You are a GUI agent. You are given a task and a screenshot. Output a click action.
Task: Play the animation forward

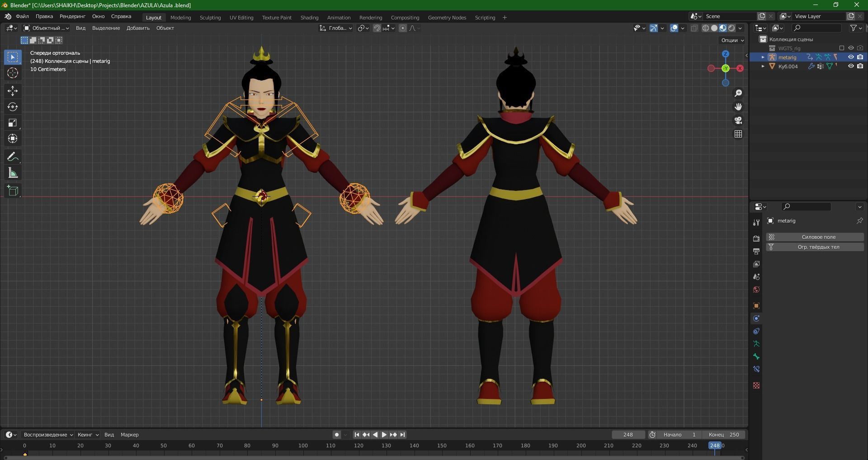click(x=384, y=435)
